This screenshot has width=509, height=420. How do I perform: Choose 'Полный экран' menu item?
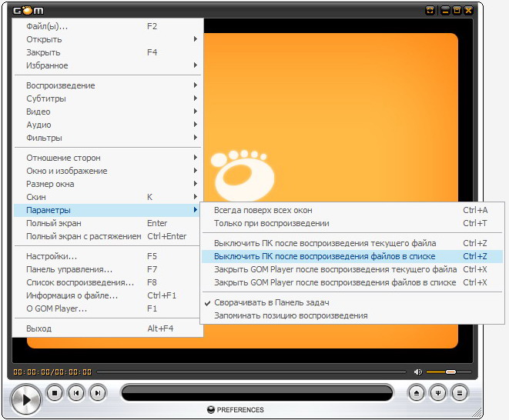click(107, 223)
